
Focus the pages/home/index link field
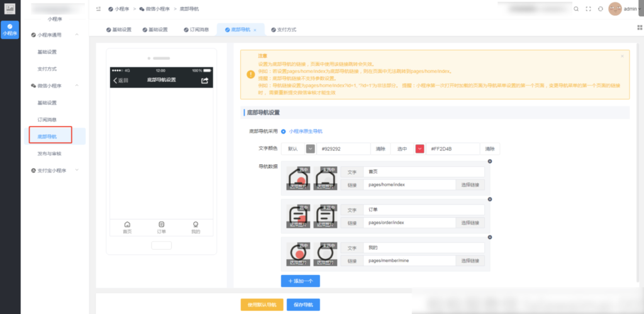coord(409,184)
